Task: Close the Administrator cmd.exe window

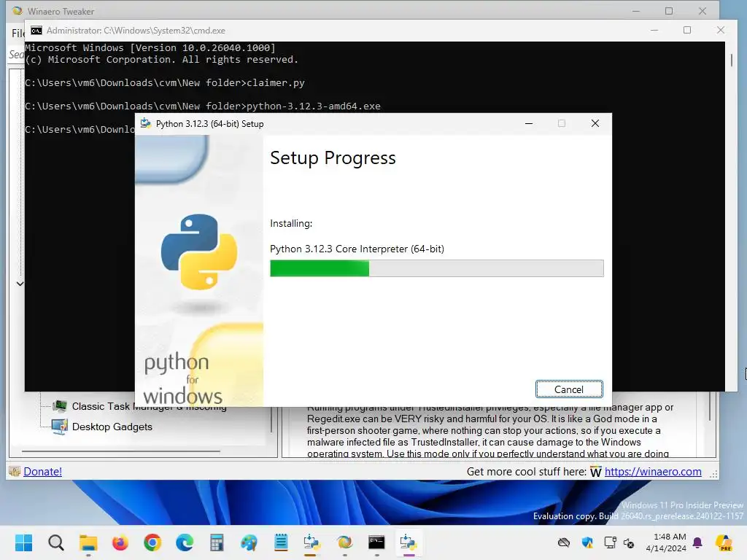Action: point(720,30)
